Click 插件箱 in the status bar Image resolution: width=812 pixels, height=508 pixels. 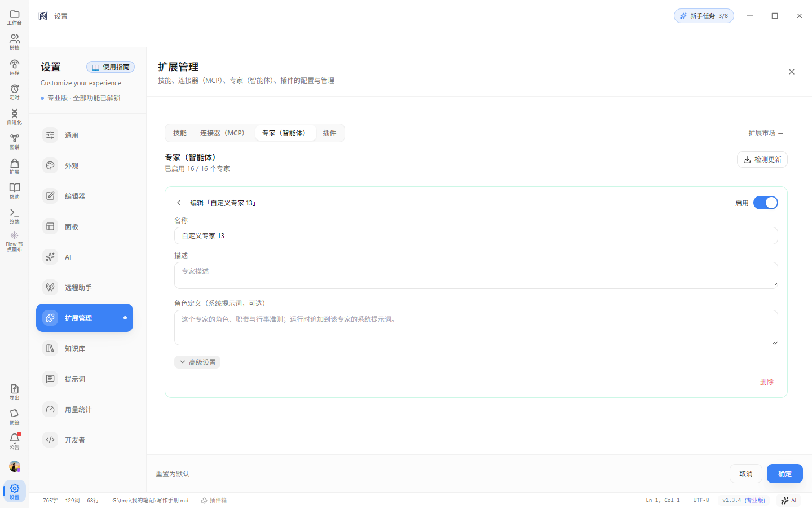click(x=214, y=501)
